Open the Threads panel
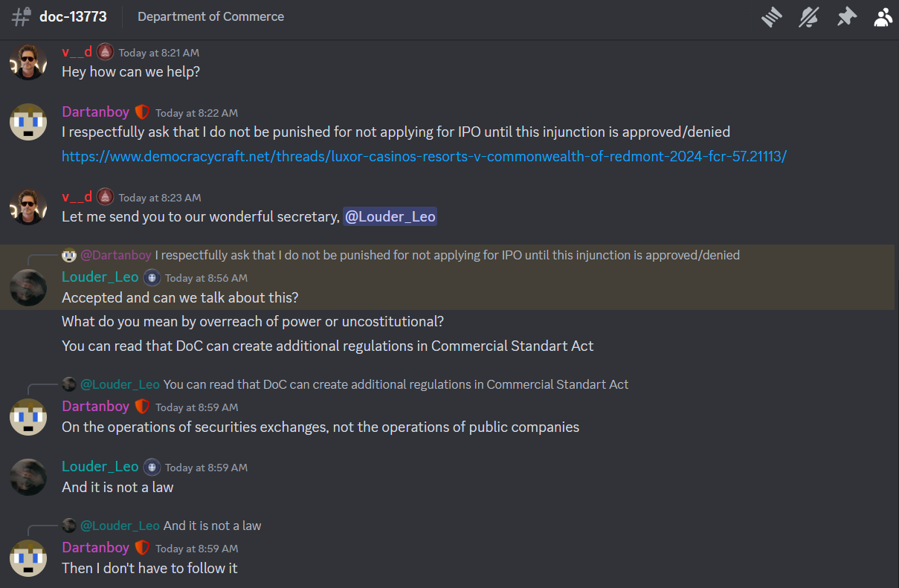The image size is (899, 588). click(772, 17)
